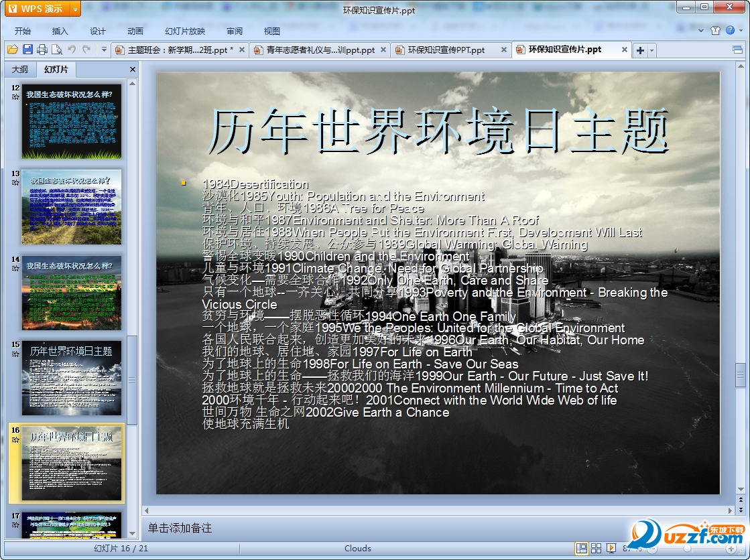Image resolution: width=750 pixels, height=560 pixels.
Task: Close the 青年志愿者礼仪 document tab
Action: pyautogui.click(x=383, y=50)
